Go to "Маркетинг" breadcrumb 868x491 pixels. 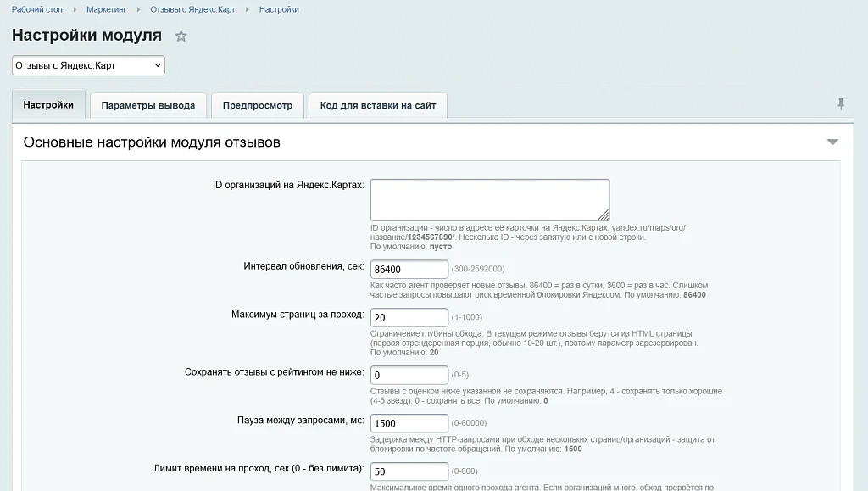106,9
